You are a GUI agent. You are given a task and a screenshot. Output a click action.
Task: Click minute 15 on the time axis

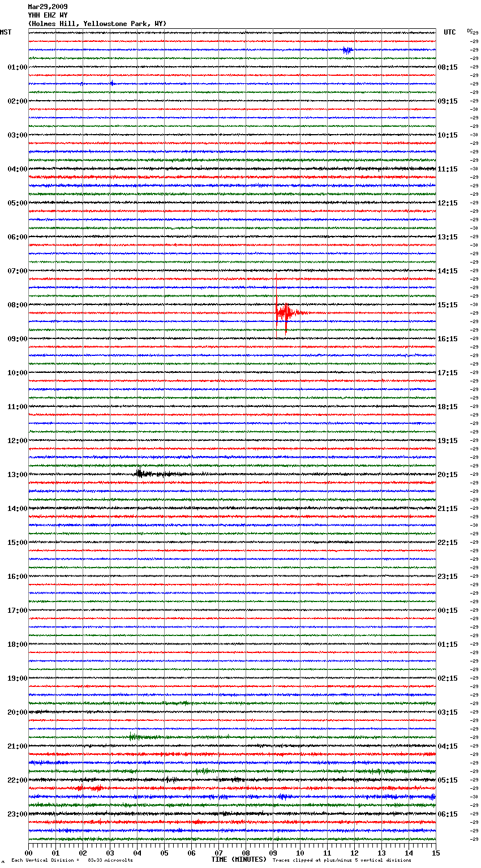click(436, 853)
